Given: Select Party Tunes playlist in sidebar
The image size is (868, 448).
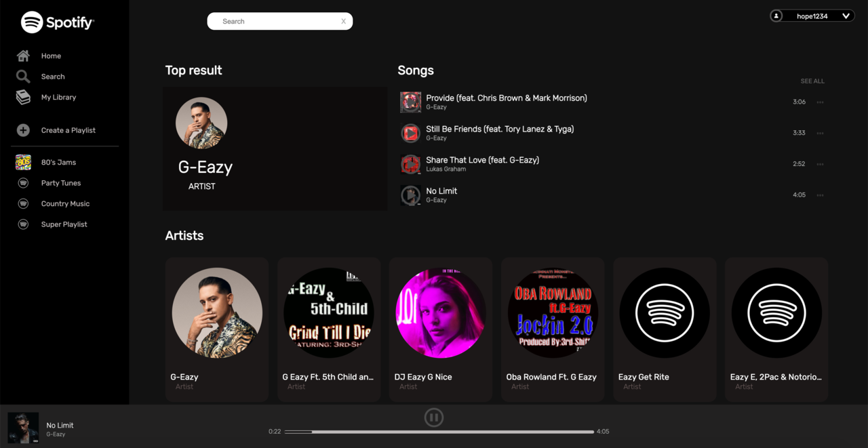Looking at the screenshot, I should [61, 183].
